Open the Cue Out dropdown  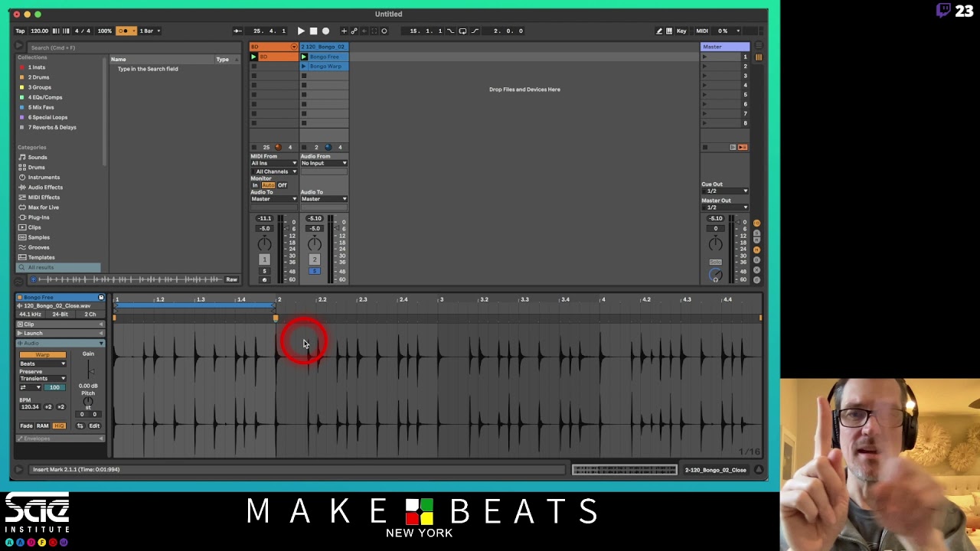(x=724, y=191)
